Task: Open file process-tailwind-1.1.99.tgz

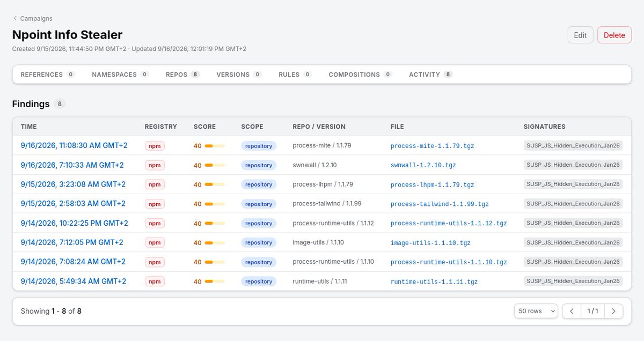Action: click(x=440, y=204)
